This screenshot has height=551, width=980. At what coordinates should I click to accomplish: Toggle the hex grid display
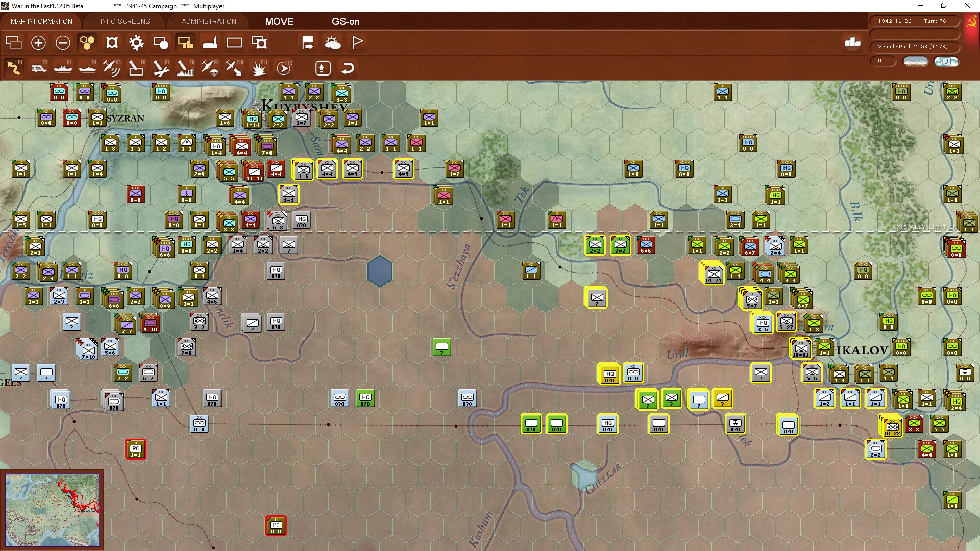pos(87,43)
